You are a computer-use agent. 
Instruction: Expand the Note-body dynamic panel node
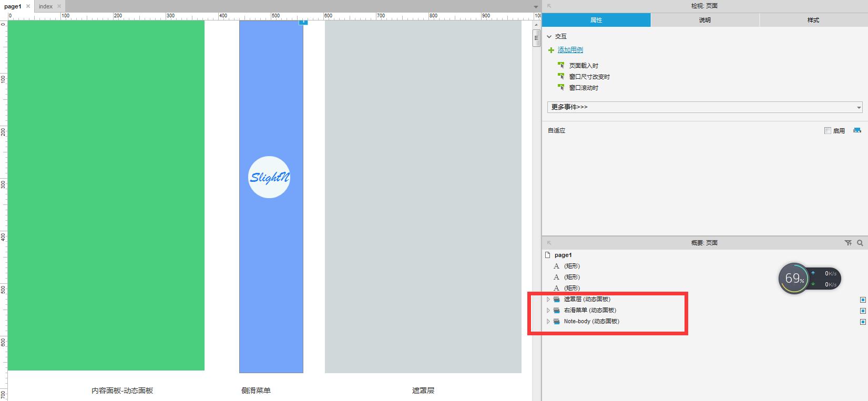548,321
